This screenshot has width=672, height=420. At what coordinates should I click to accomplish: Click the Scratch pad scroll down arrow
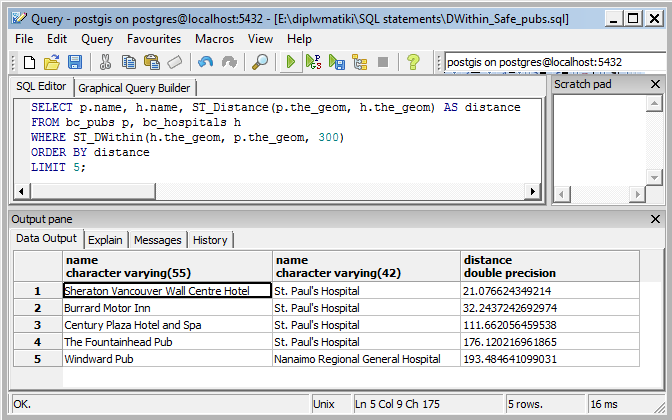tap(654, 177)
